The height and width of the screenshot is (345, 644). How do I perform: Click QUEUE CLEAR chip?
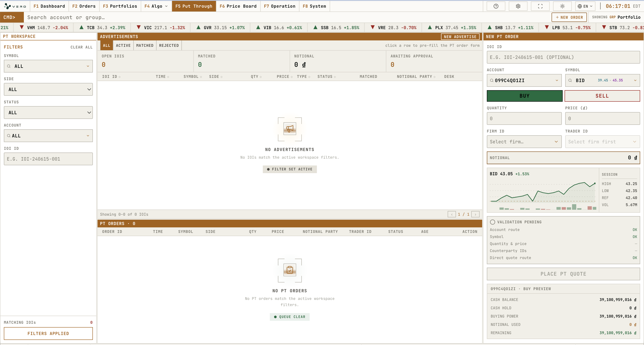pos(290,317)
